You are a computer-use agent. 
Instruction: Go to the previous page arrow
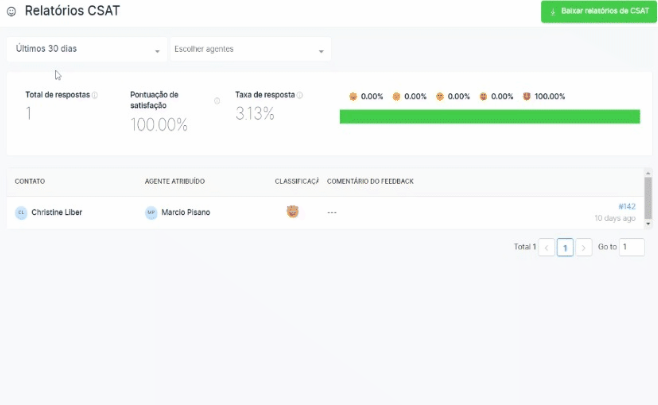pos(547,247)
